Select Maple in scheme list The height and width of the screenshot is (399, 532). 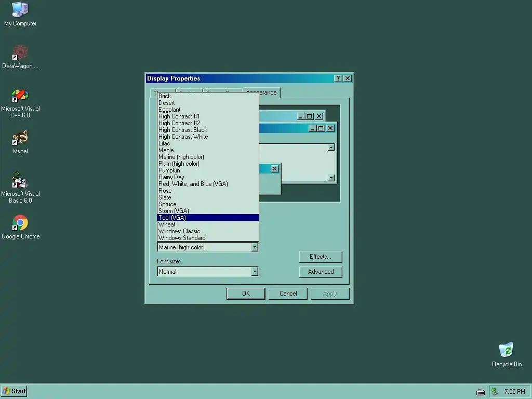pos(208,150)
